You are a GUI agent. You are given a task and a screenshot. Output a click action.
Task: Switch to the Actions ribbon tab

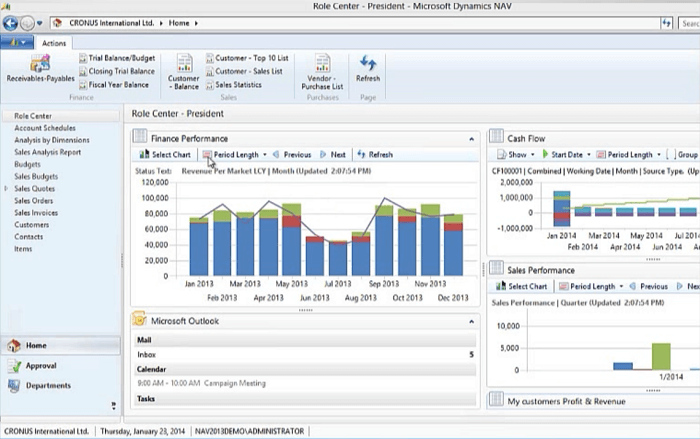54,43
